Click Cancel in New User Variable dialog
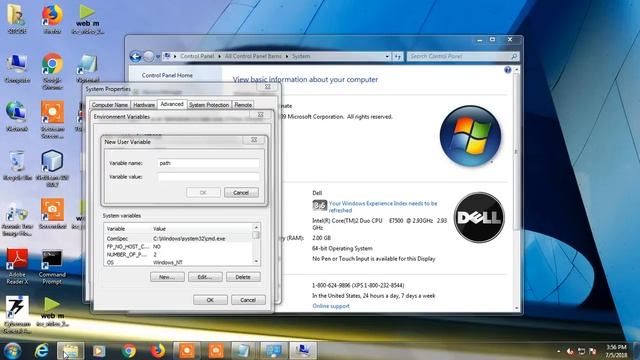The width and height of the screenshot is (640, 360). tap(241, 193)
